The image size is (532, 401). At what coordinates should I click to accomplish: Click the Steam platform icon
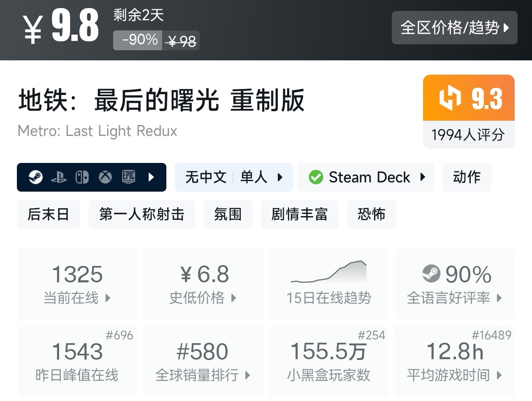pos(35,177)
